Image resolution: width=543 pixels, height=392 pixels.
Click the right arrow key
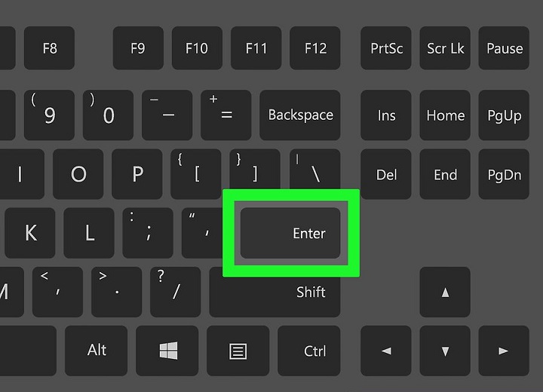point(504,351)
